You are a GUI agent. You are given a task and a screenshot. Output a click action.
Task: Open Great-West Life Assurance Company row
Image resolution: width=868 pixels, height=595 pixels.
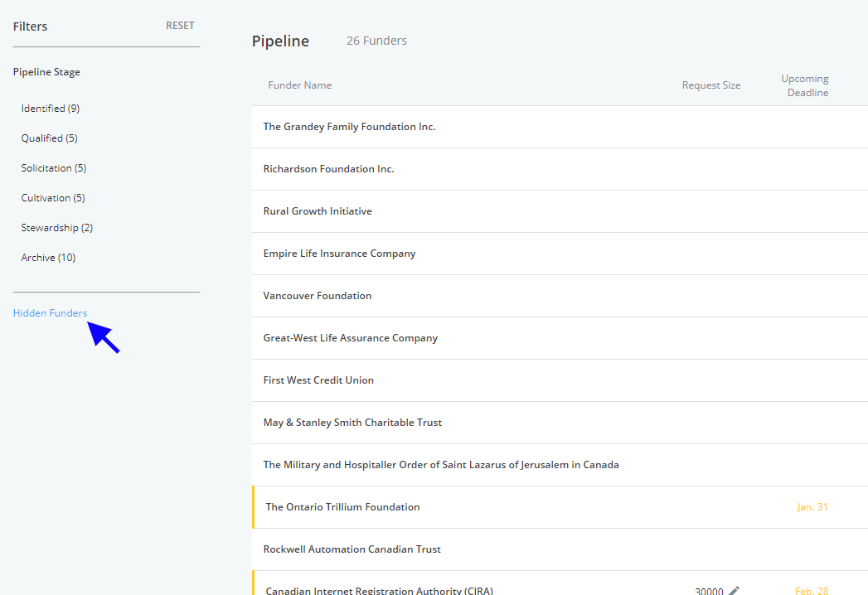tap(560, 338)
